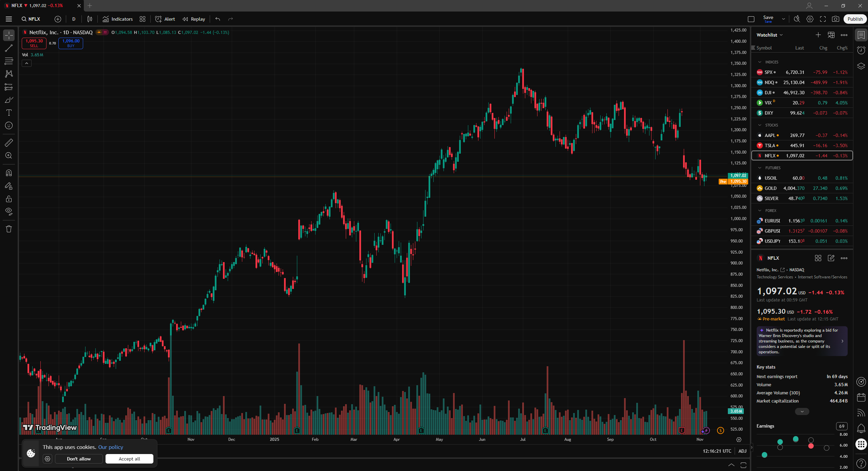Collapse the INDICES watchlist section
Viewport: 868px width, 471px height.
tap(760, 62)
